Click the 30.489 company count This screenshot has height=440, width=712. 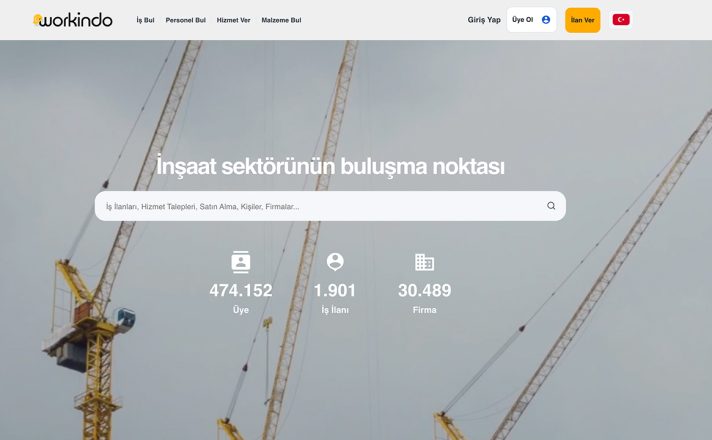click(425, 290)
